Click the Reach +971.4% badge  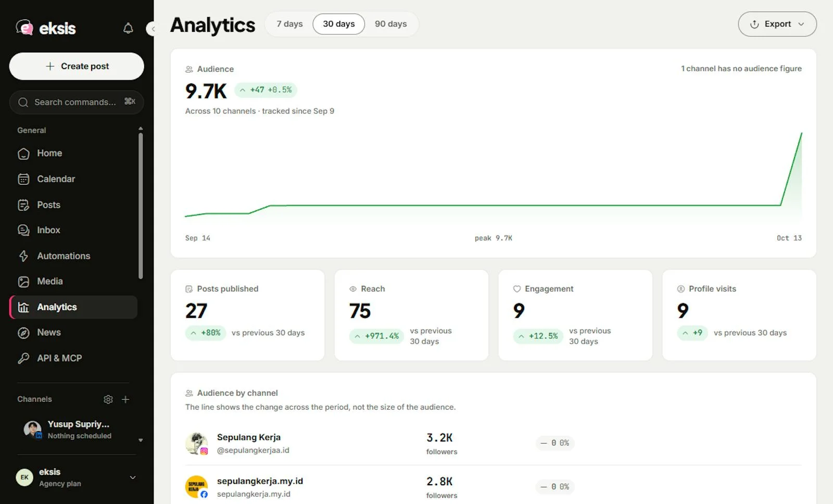[x=377, y=336]
